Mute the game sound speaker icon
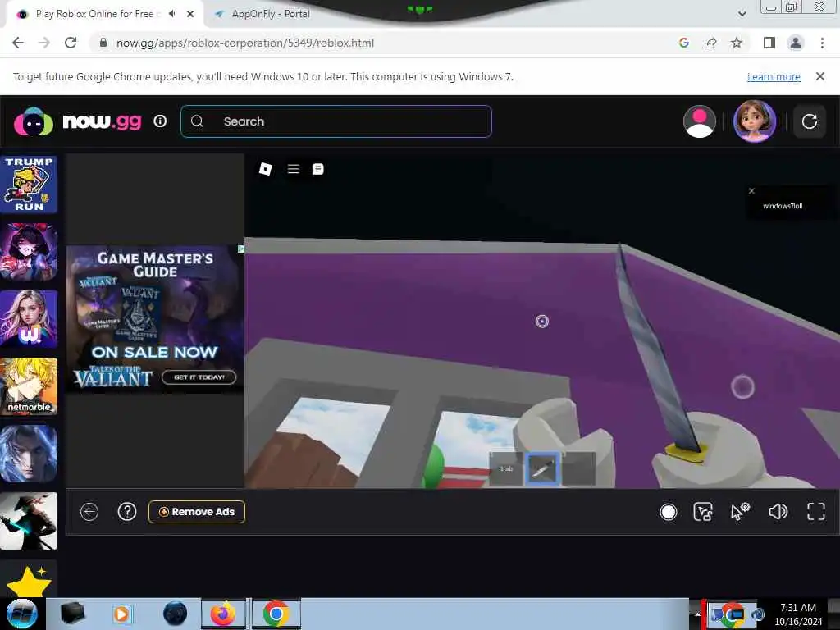This screenshot has width=840, height=630. pos(778,512)
